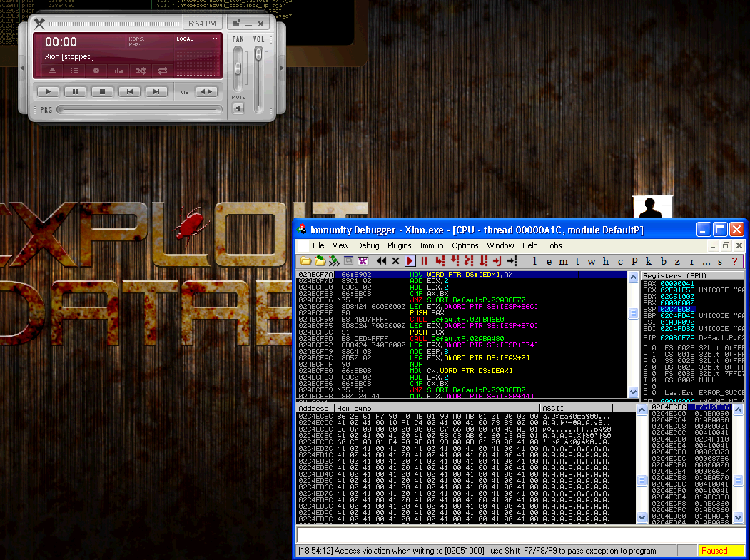Open the View menu
The width and height of the screenshot is (750, 560).
[340, 245]
